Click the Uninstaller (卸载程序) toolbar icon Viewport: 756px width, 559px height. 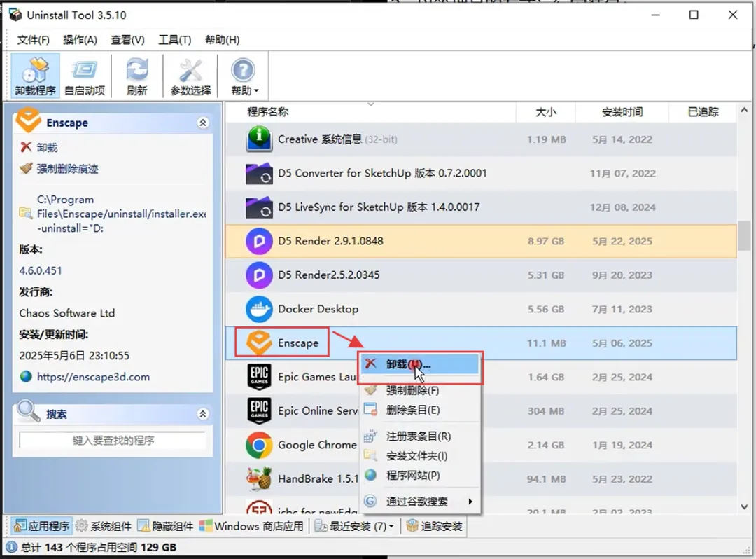coord(35,76)
